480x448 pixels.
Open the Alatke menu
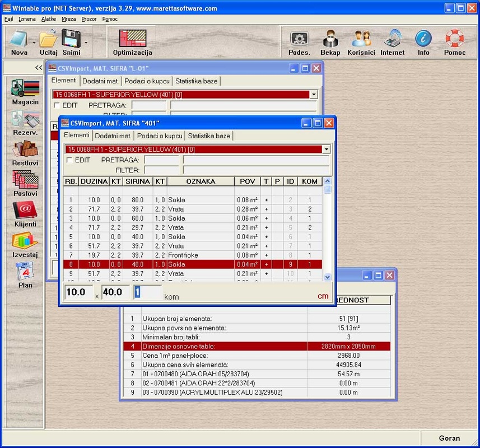[48, 19]
